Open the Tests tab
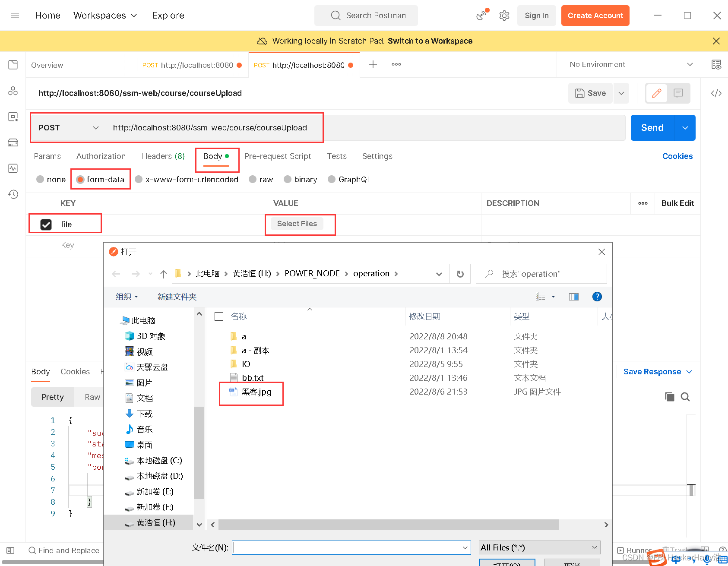This screenshot has height=566, width=728. (337, 156)
